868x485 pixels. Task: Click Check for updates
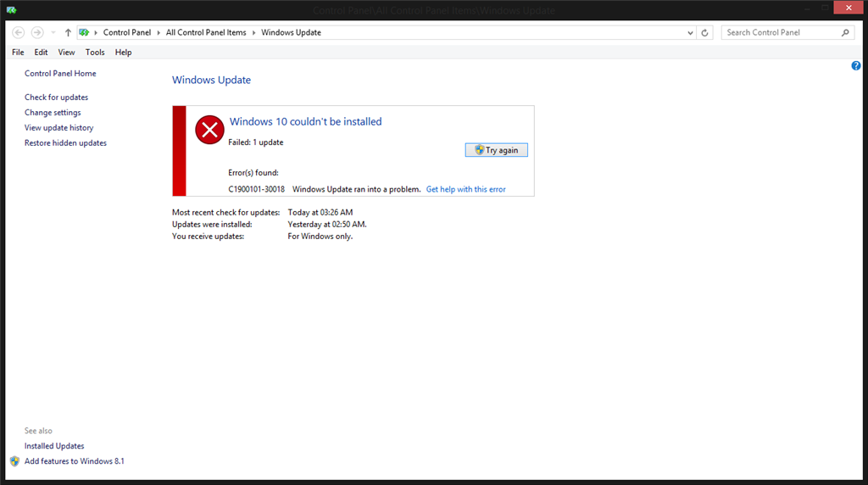coord(56,97)
